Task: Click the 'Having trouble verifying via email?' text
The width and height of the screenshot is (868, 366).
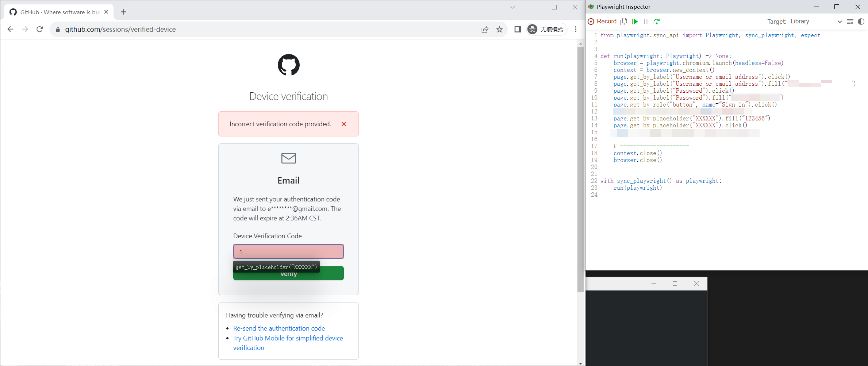Action: pos(274,315)
